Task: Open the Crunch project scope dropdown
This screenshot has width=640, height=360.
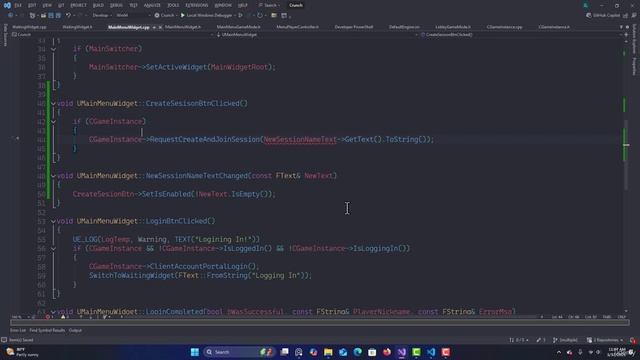Action: pos(112,35)
